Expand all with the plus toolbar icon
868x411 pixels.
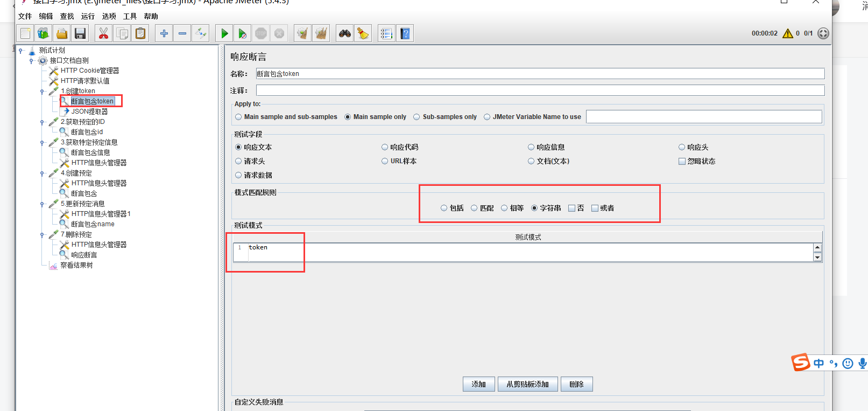pyautogui.click(x=164, y=33)
